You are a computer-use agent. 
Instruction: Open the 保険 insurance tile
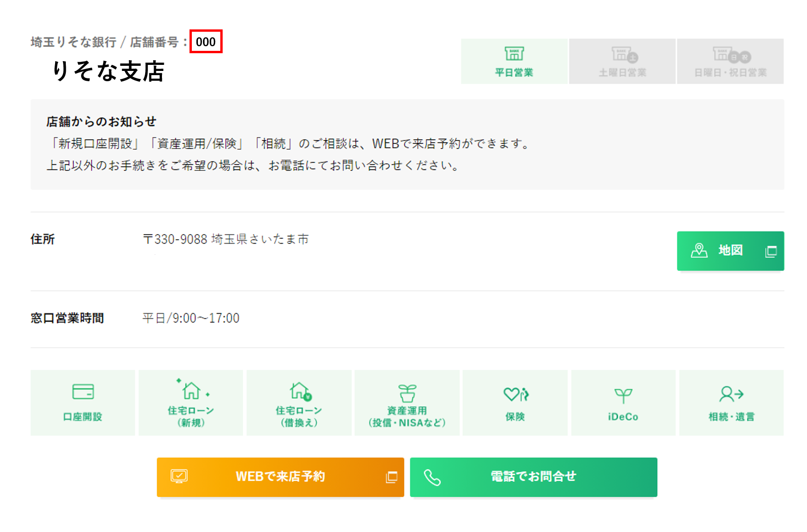515,403
